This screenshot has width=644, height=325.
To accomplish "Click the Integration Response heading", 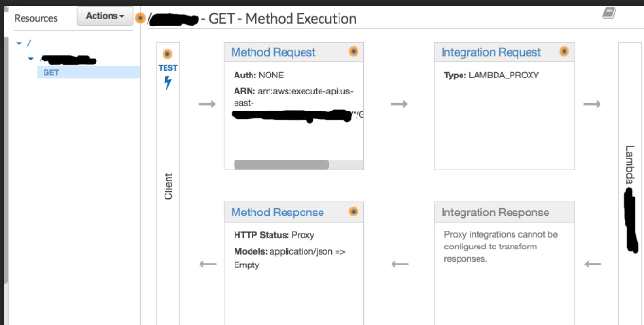I will (x=495, y=213).
